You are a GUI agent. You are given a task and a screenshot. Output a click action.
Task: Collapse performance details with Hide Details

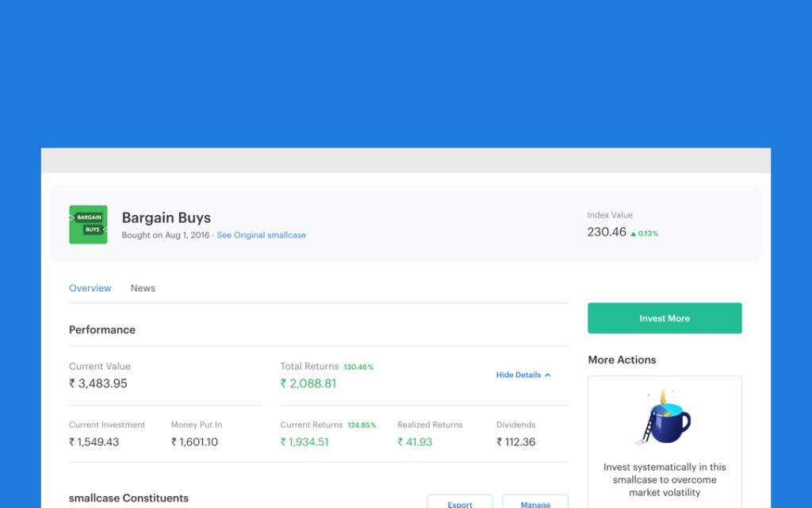519,375
